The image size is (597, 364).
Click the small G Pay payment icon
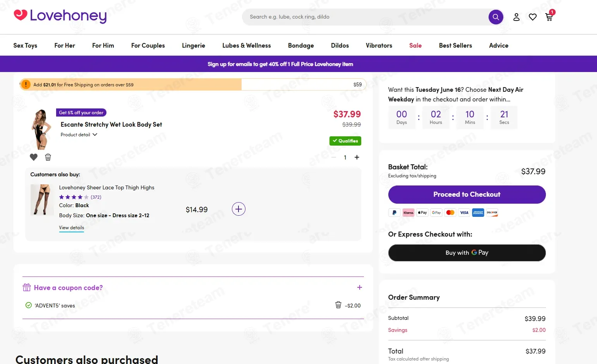(x=436, y=213)
